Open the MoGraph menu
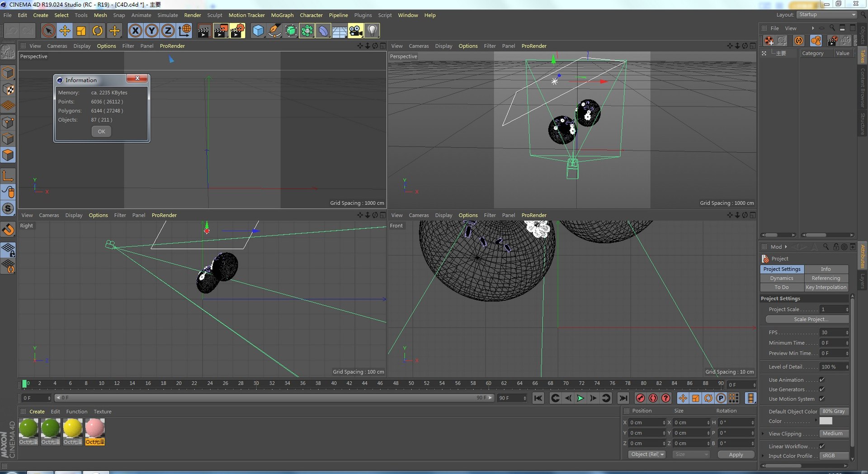The image size is (868, 474). pyautogui.click(x=282, y=15)
